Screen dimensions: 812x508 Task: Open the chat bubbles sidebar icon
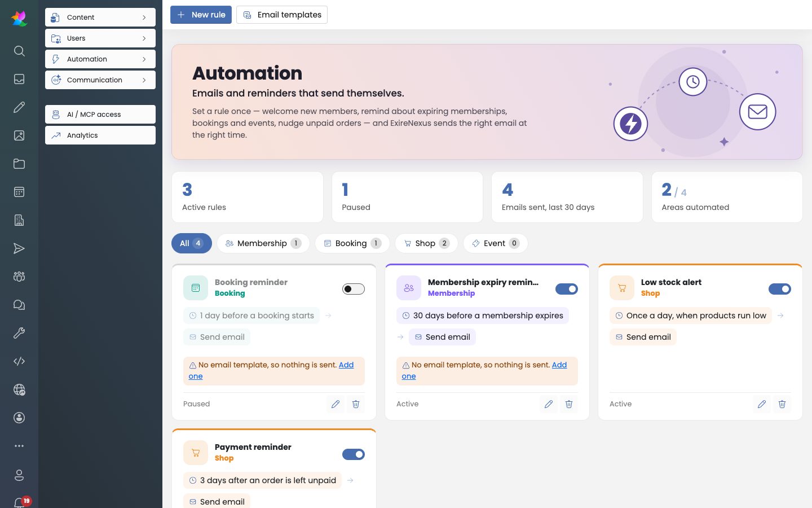[x=19, y=305]
